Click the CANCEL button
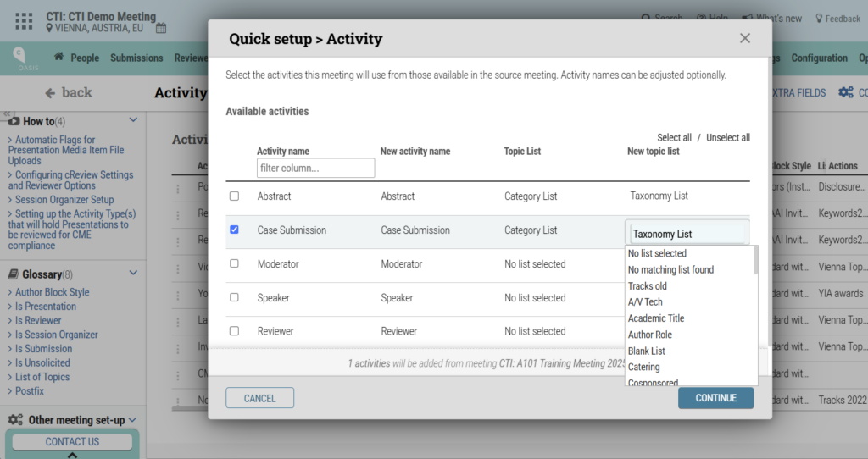The width and height of the screenshot is (868, 459). 259,398
